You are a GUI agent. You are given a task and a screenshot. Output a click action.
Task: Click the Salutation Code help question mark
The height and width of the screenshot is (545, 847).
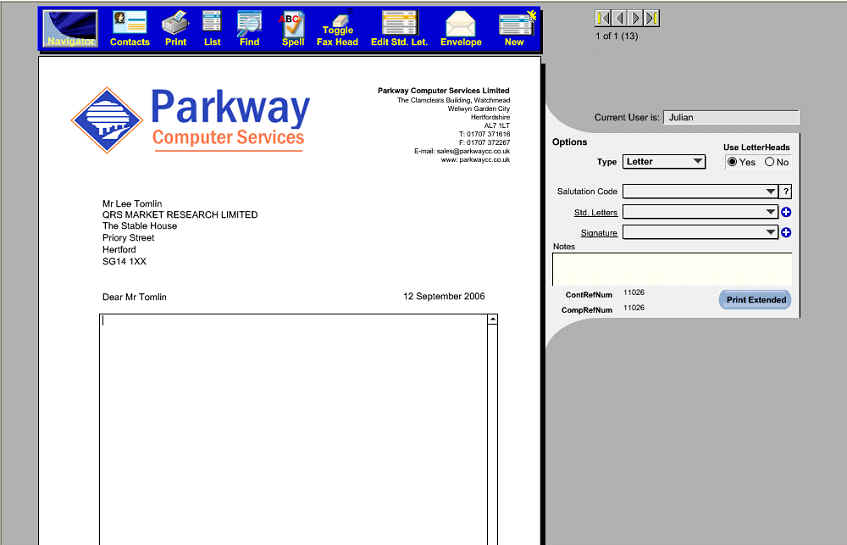[x=786, y=191]
